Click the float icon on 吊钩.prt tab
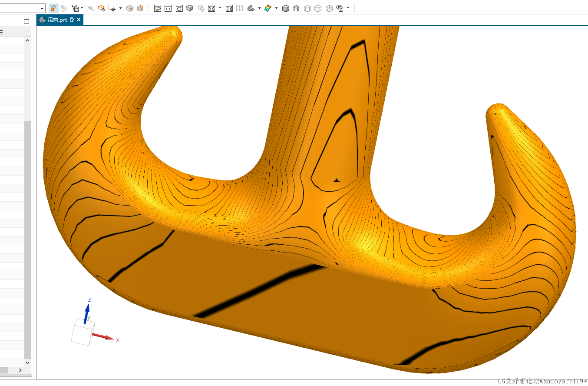The height and width of the screenshot is (386, 588). pyautogui.click(x=72, y=20)
